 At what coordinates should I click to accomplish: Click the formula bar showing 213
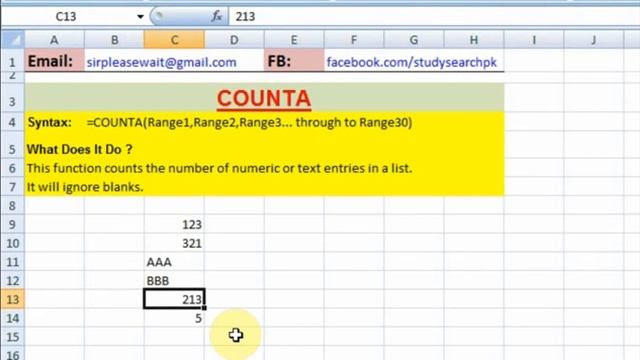click(434, 16)
